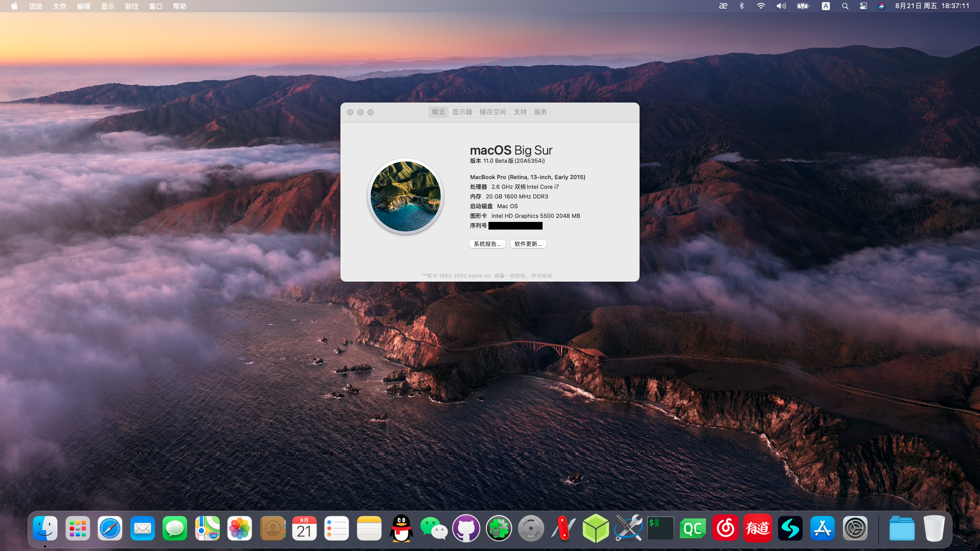Viewport: 980px width, 551px height.
Task: Switch to the 服务 tab
Action: (541, 112)
